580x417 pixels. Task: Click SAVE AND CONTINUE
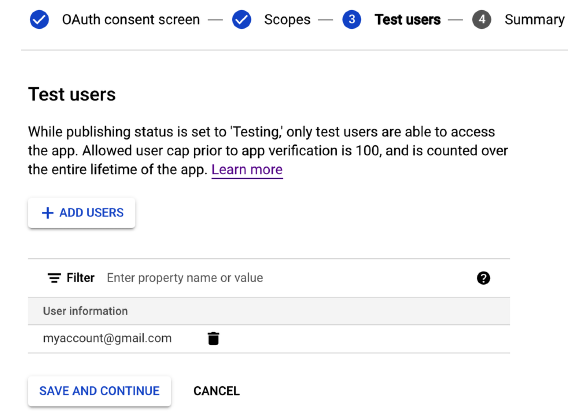point(100,391)
